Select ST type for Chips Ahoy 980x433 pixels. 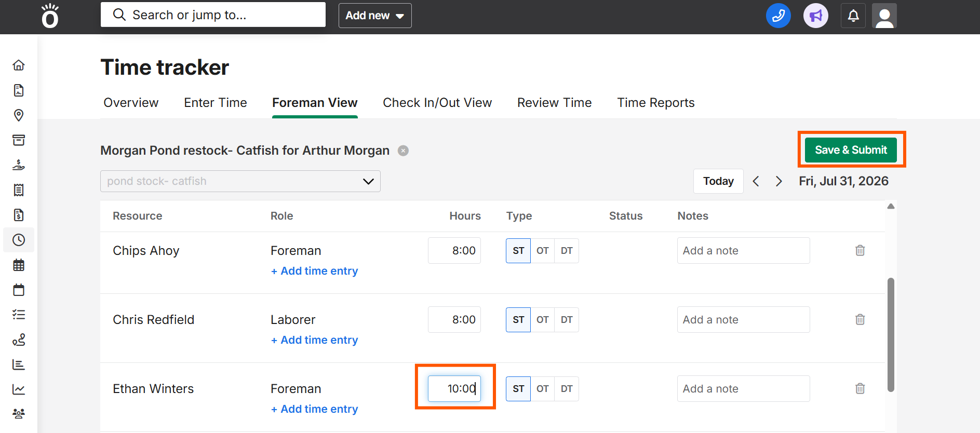point(518,251)
